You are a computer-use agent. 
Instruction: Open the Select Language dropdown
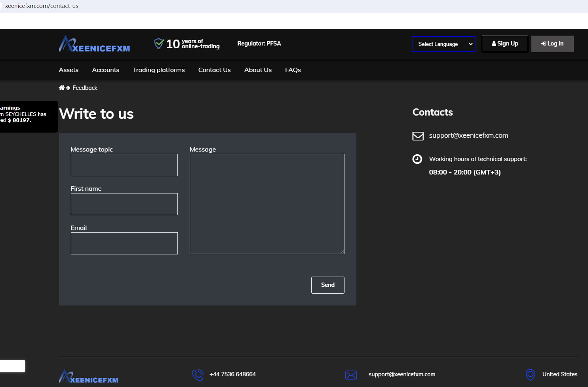pyautogui.click(x=443, y=44)
